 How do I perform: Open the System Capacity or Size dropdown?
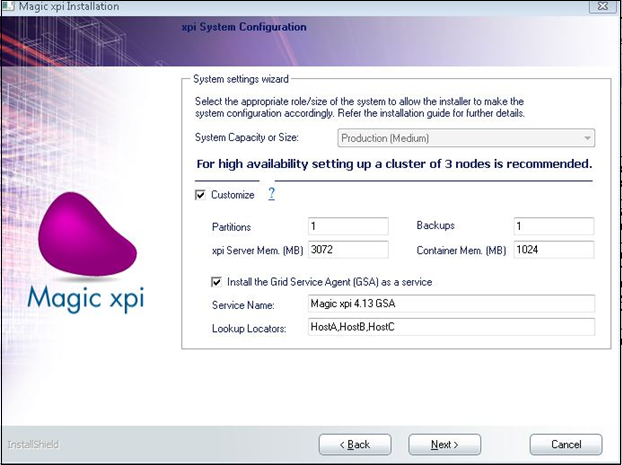click(x=466, y=138)
